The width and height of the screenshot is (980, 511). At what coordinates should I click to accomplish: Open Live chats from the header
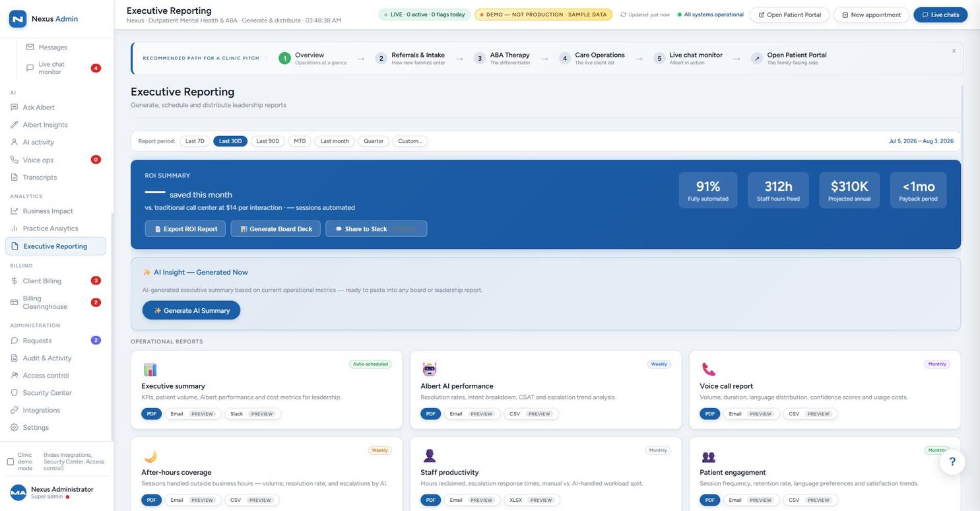tap(940, 15)
